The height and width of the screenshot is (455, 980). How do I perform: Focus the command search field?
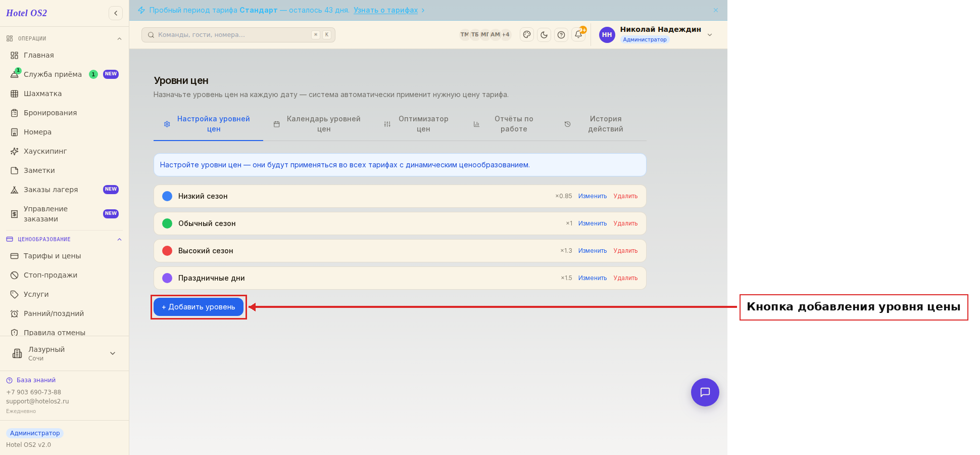[x=238, y=35]
